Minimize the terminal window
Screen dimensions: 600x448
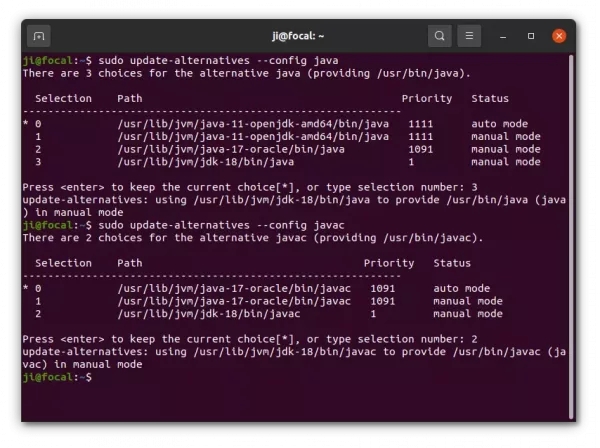[x=506, y=36]
